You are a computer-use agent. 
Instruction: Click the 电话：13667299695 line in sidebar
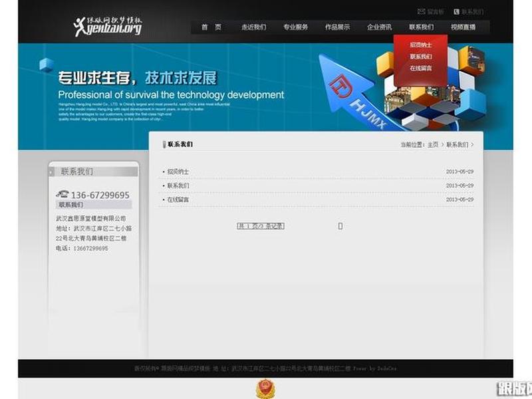point(82,248)
